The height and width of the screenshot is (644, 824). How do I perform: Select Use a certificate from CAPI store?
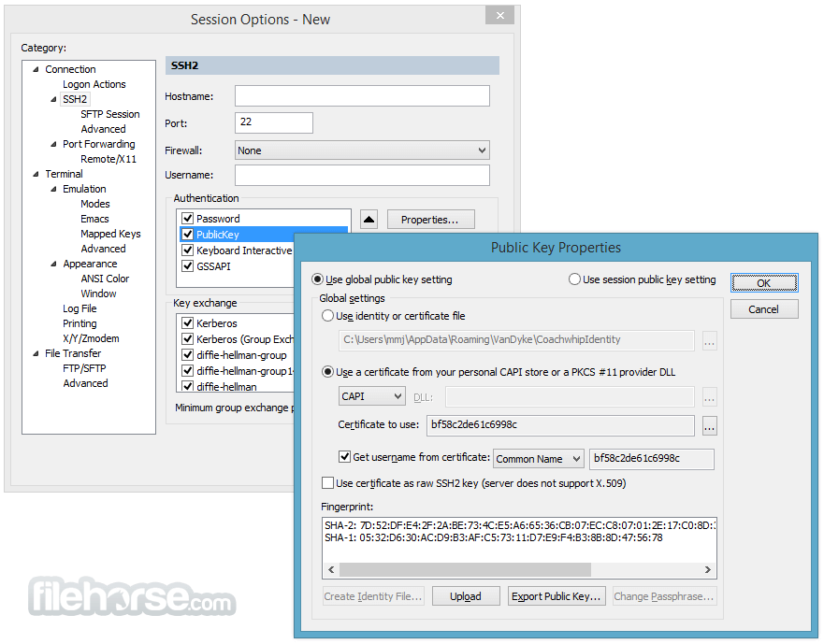327,372
